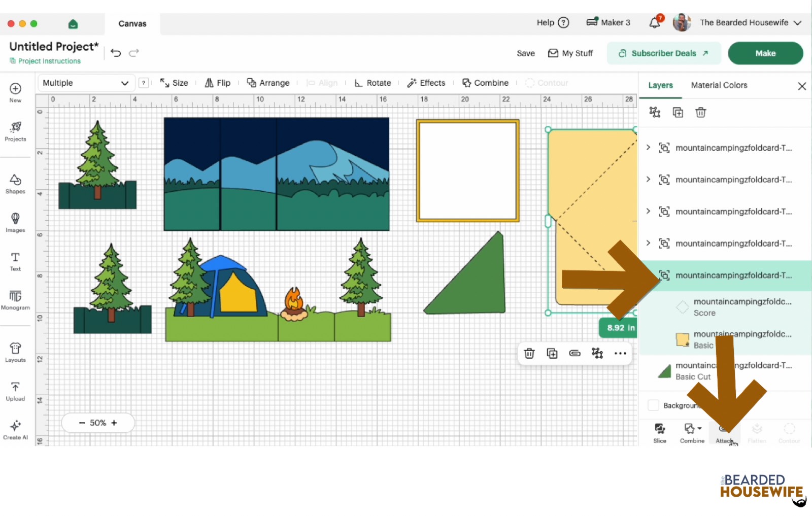Open the Rotate menu
This screenshot has height=516, width=812.
pyautogui.click(x=373, y=83)
